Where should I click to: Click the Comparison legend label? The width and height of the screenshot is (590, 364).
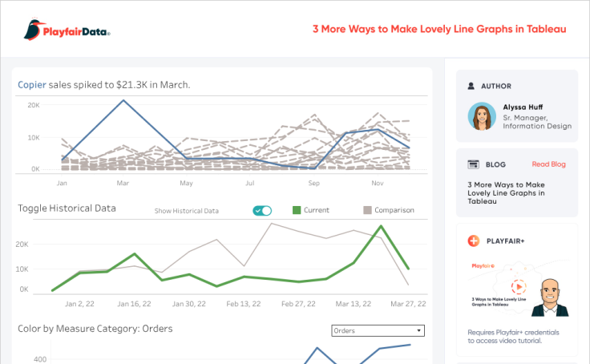(395, 211)
